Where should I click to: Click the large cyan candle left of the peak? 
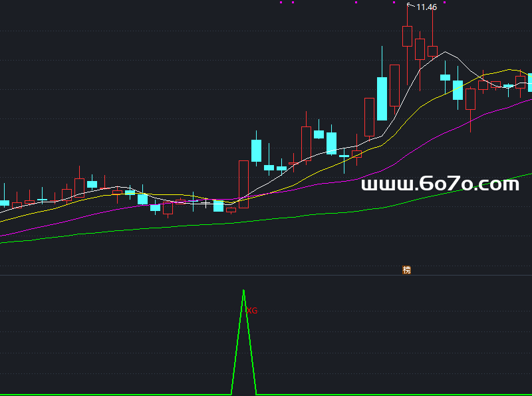382,98
